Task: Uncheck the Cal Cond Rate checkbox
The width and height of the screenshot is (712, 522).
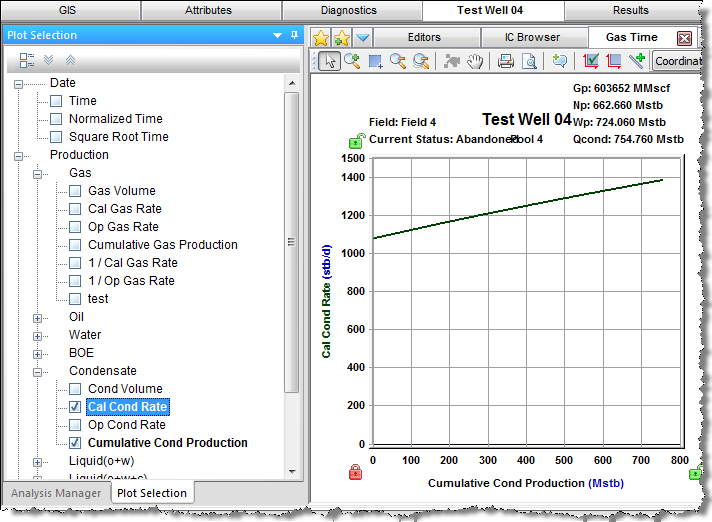Action: pos(75,407)
